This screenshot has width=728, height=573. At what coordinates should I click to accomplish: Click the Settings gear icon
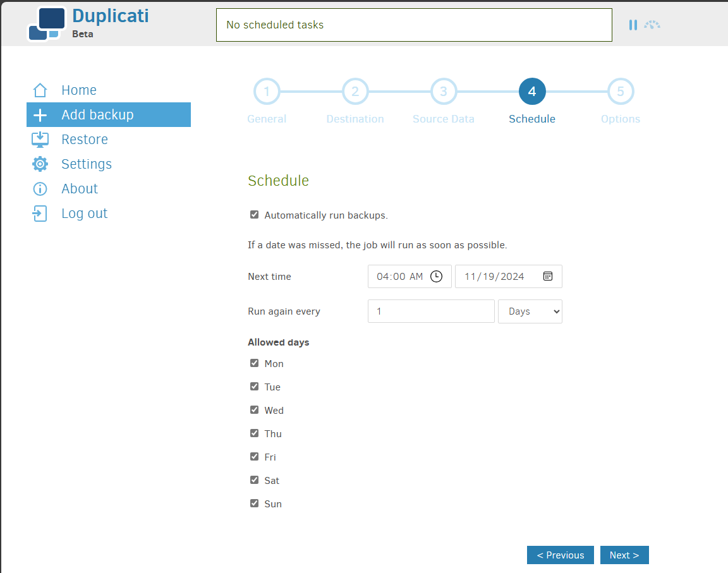click(39, 164)
